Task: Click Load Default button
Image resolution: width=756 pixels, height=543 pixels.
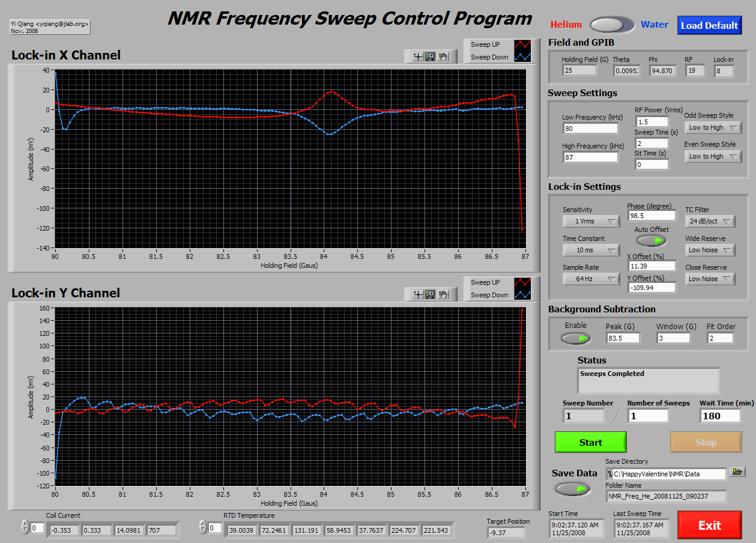Action: [x=709, y=25]
